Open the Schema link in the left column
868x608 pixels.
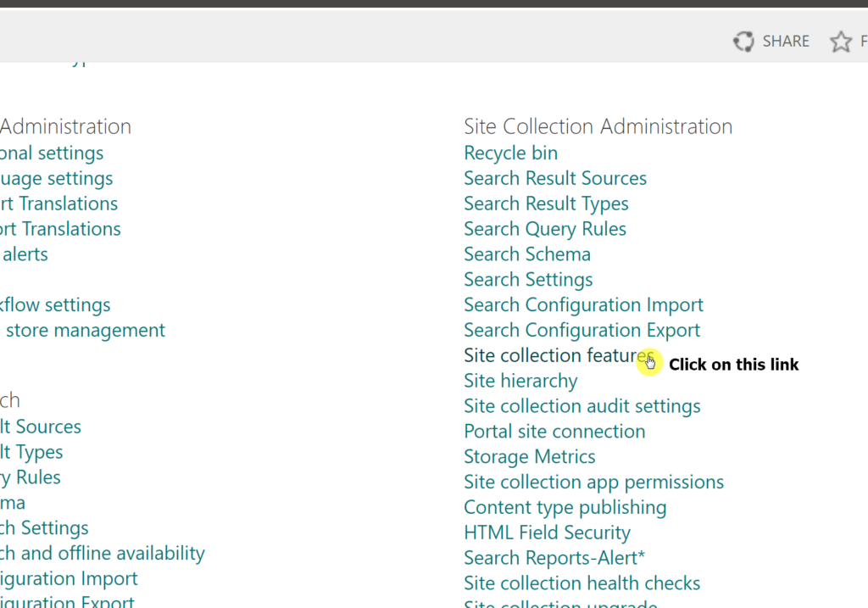click(x=12, y=503)
